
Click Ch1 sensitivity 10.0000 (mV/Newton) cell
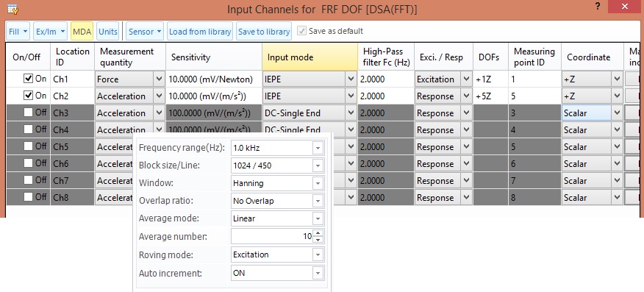[x=214, y=79]
